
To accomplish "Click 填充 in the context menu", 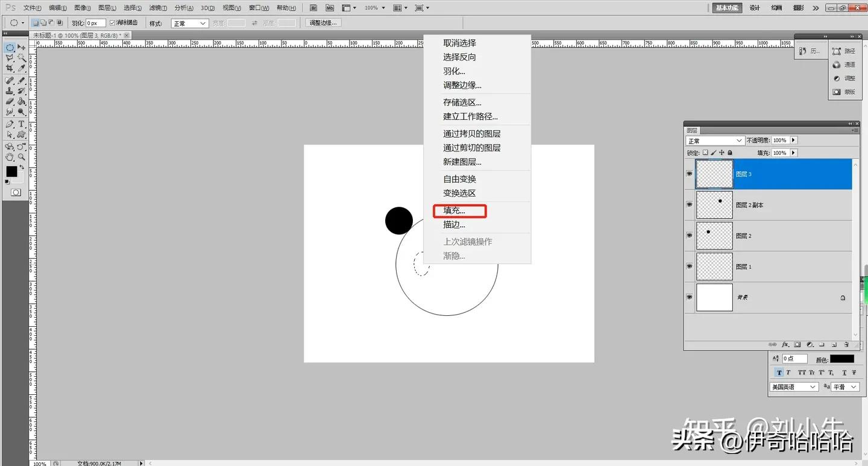I will click(x=454, y=210).
